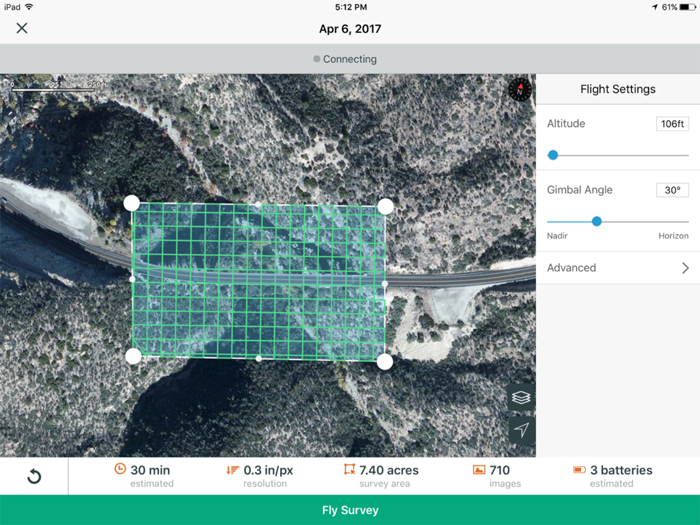
Task: Click the Advanced chevron arrow
Action: click(685, 268)
